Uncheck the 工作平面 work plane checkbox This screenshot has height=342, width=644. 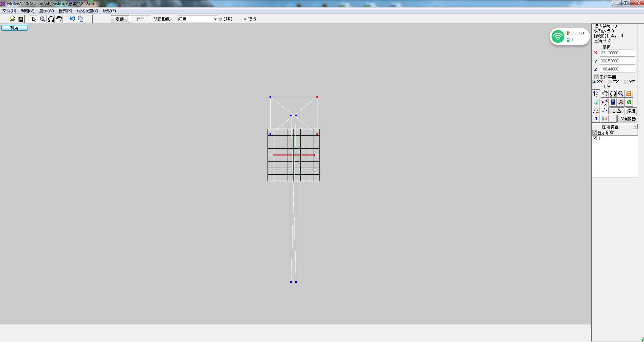tap(596, 77)
